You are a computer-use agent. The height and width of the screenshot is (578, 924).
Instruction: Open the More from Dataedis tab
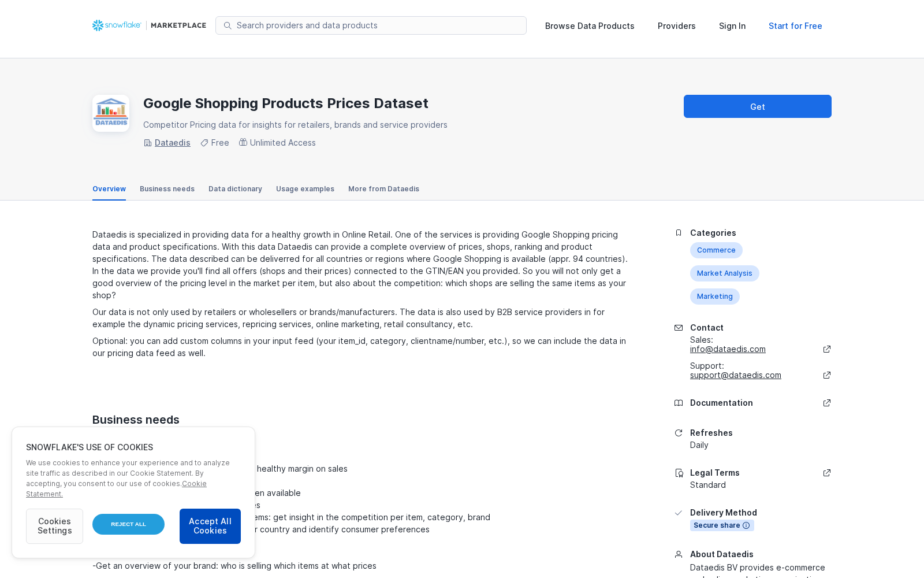coord(383,189)
